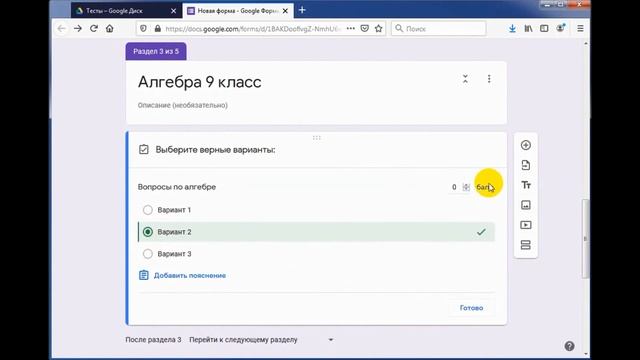Select Вариант 1 radio button
640x360 pixels.
coord(148,210)
